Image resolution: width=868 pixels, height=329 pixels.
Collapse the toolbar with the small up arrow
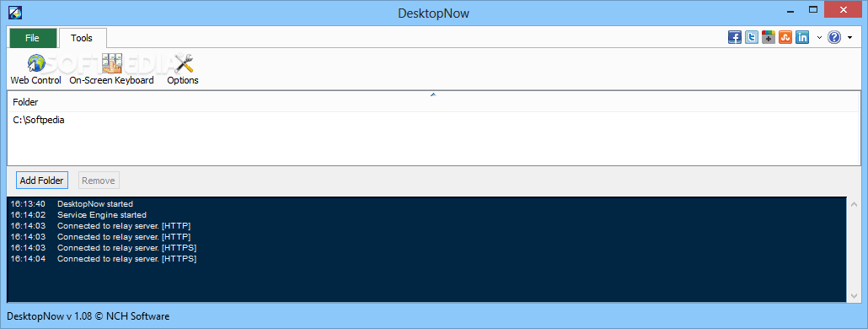coord(433,94)
